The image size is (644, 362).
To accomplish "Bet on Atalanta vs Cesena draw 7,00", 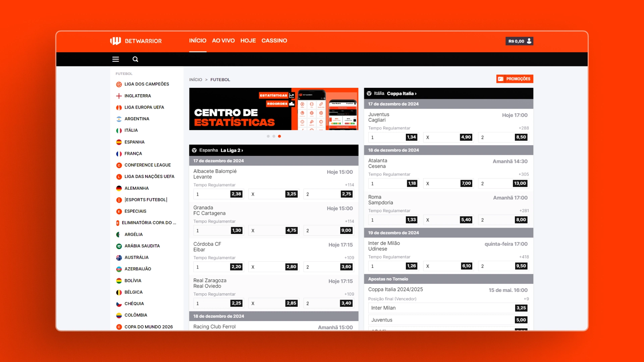I will click(448, 183).
